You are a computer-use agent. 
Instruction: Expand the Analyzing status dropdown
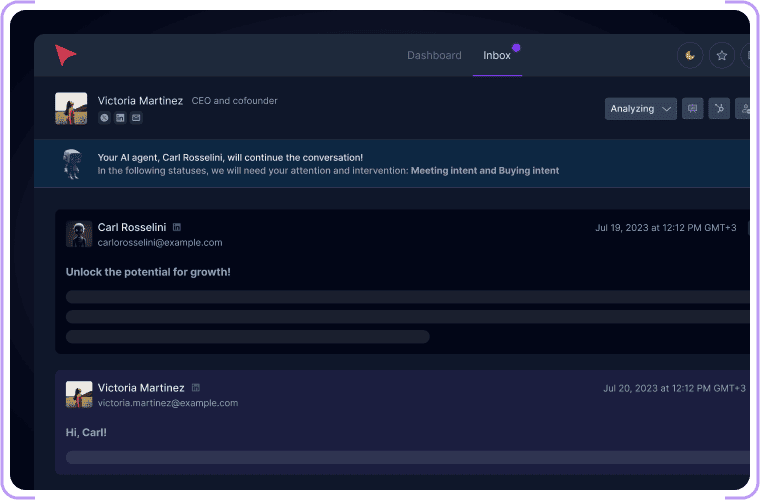[x=641, y=109]
